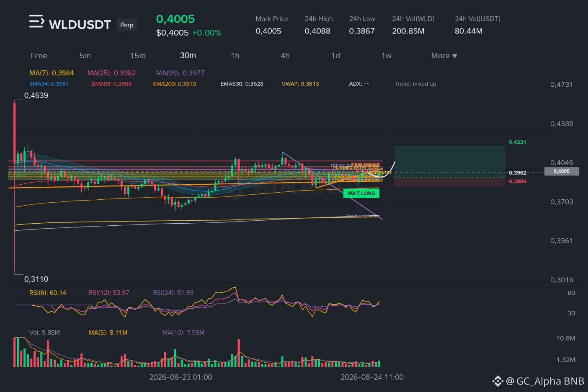Select the Time chart tab

[38, 56]
